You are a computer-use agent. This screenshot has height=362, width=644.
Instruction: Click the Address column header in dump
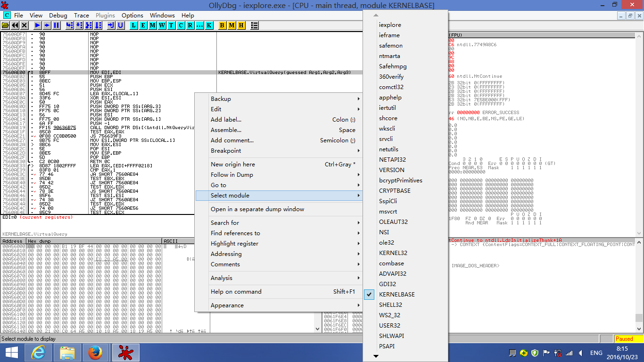[x=13, y=241]
